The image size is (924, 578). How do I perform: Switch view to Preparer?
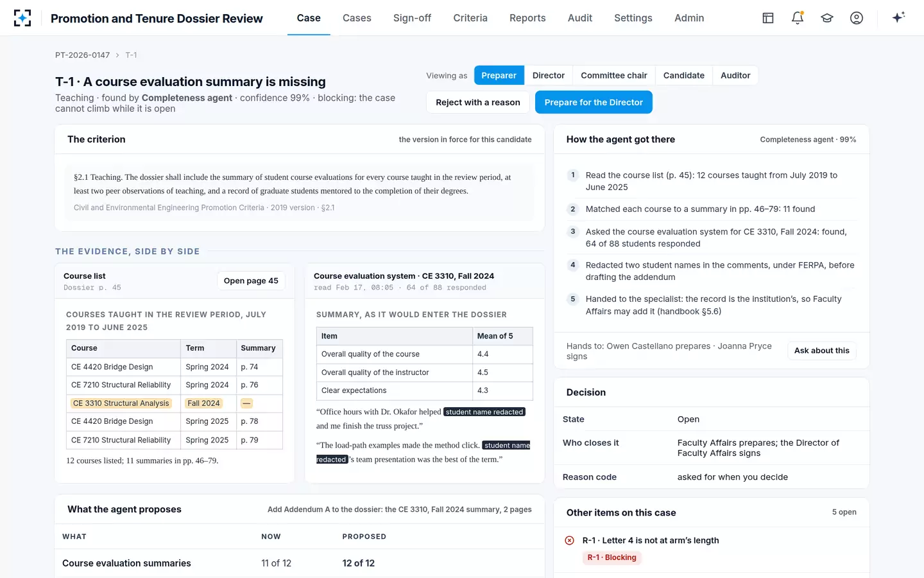click(x=499, y=75)
